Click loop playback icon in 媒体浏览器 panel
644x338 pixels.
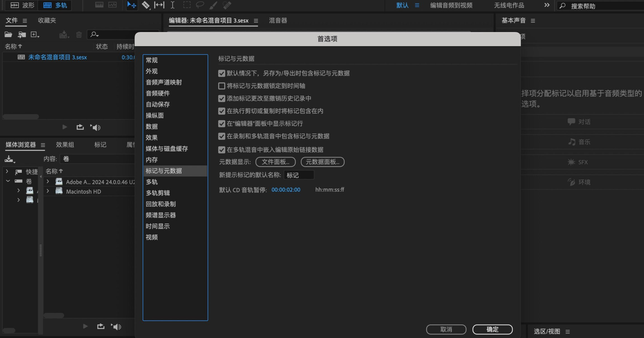101,326
